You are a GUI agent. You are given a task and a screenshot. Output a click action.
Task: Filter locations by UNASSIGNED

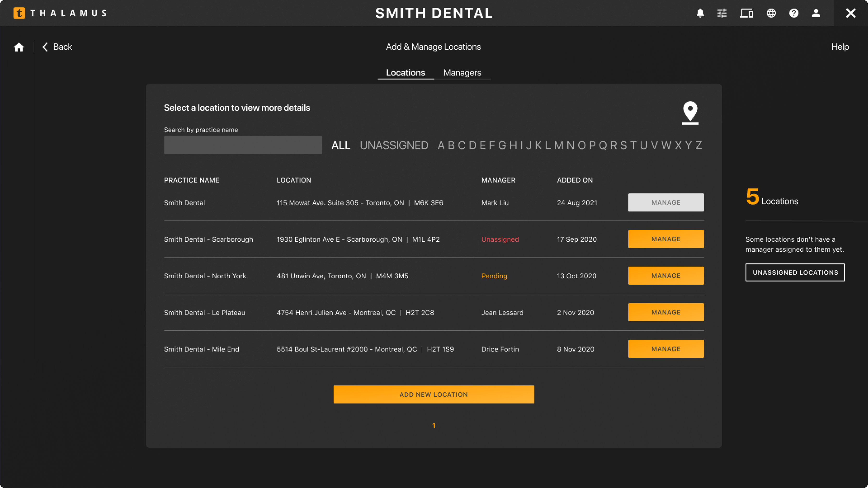click(x=394, y=145)
